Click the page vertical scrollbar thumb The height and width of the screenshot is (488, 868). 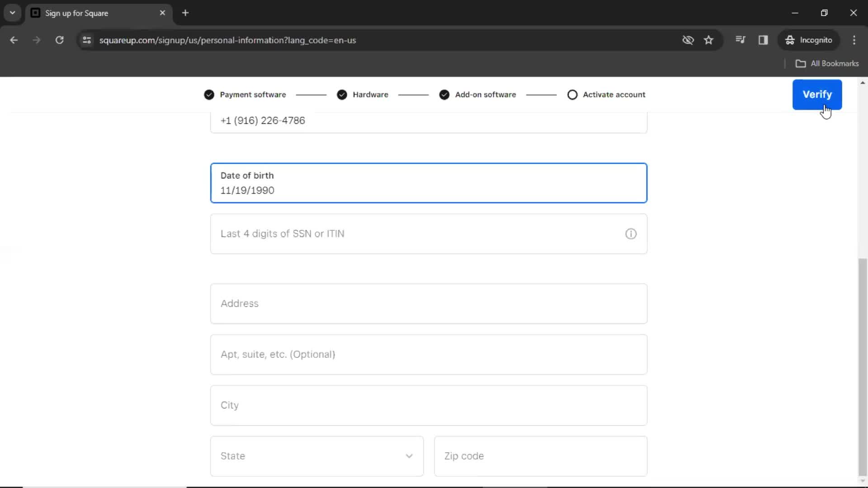coord(863,367)
